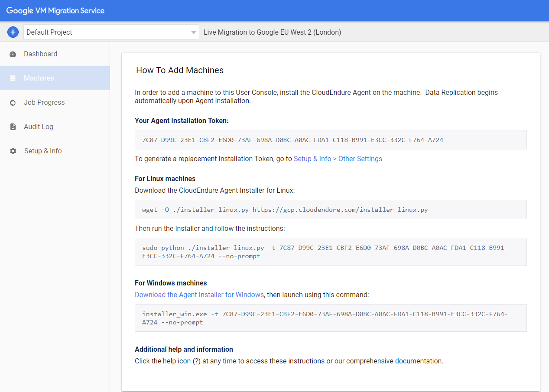Open the Audit Log page
The width and height of the screenshot is (549, 392).
point(55,127)
